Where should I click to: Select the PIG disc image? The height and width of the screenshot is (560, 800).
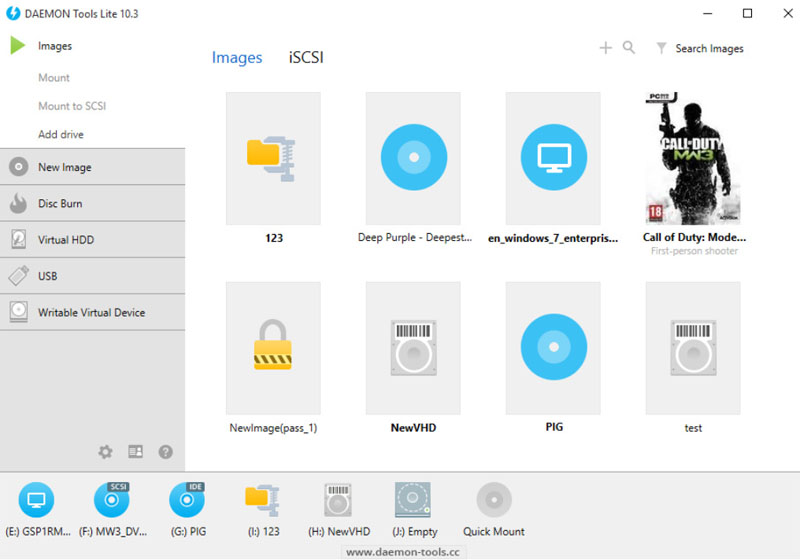tap(553, 348)
